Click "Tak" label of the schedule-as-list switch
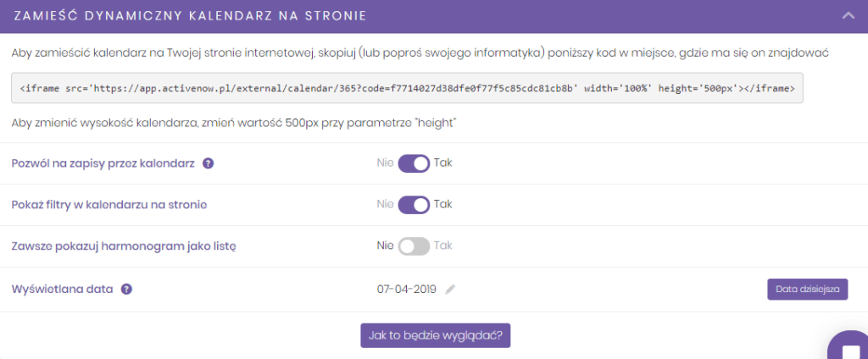Viewport: 868px width, 359px height. pyautogui.click(x=442, y=246)
